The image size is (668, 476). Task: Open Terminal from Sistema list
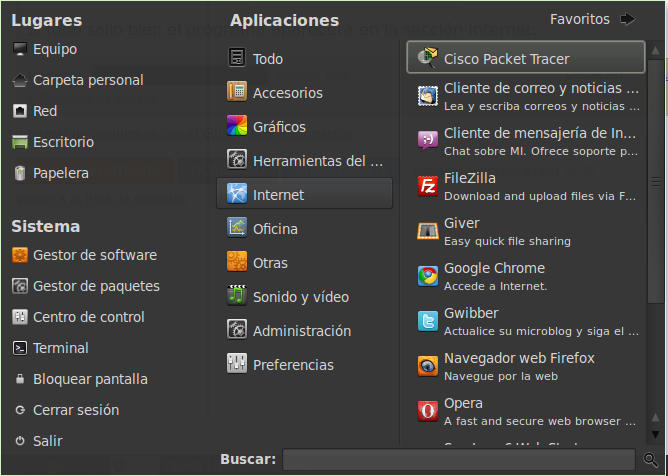point(61,348)
